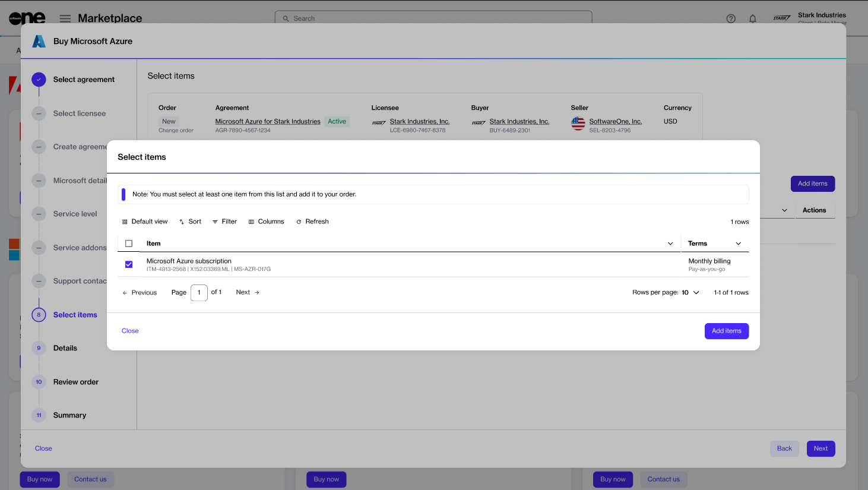Image resolution: width=868 pixels, height=490 pixels.
Task: Click the search magnifier icon
Action: [286, 18]
